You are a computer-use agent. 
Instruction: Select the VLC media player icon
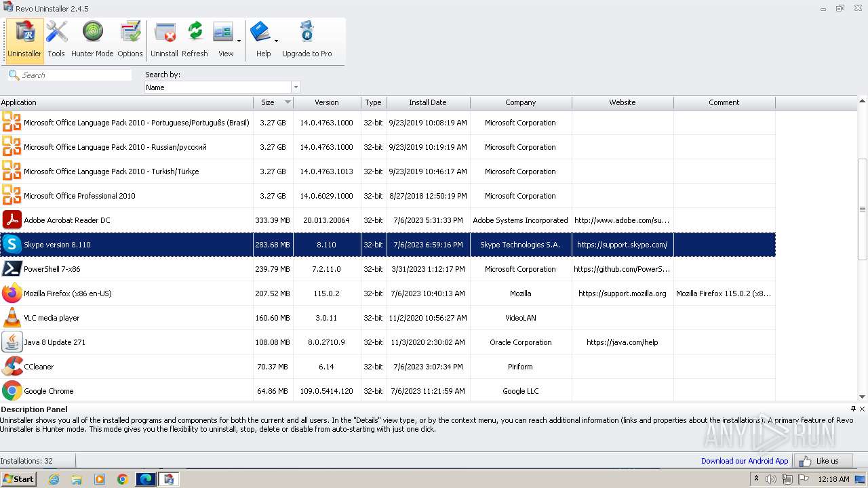pos(12,318)
